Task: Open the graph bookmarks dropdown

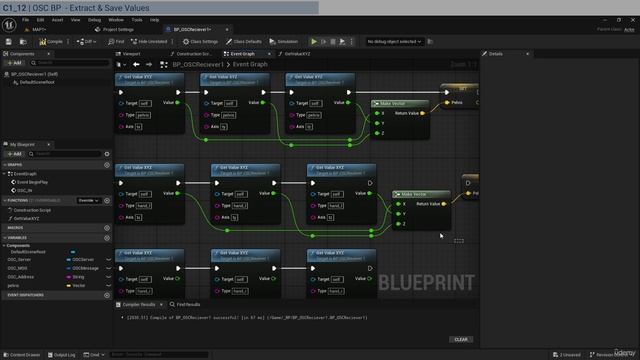Action: (121, 64)
